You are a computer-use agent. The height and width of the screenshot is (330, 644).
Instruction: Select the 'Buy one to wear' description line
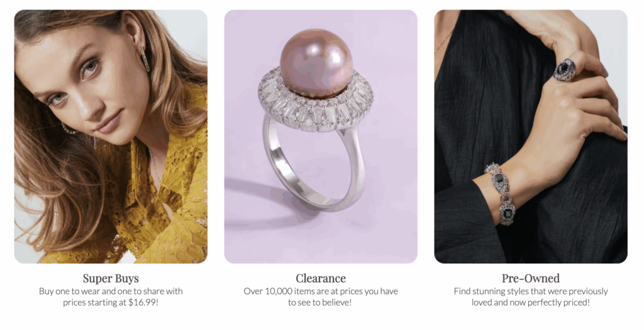[111, 292]
